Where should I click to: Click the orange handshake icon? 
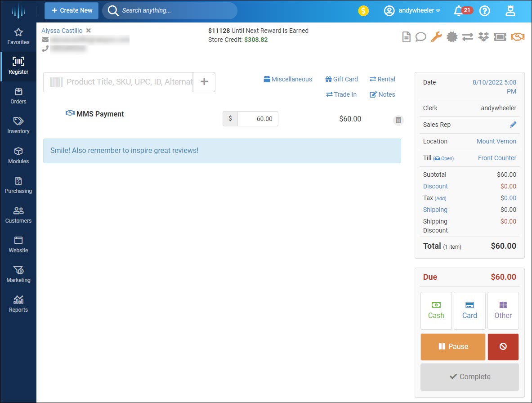[518, 36]
